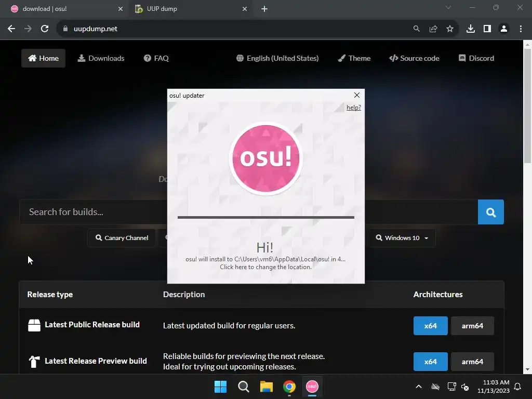Click the osu! updater progress bar
Screen dimensions: 532x399
265,218
